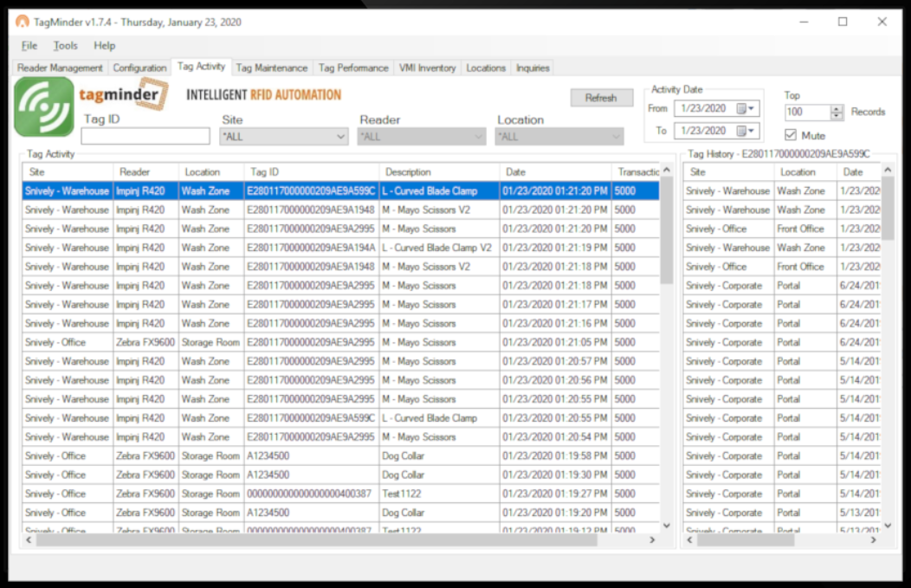The height and width of the screenshot is (588, 911).
Task: Focus the Tag ID input field
Action: pos(145,137)
